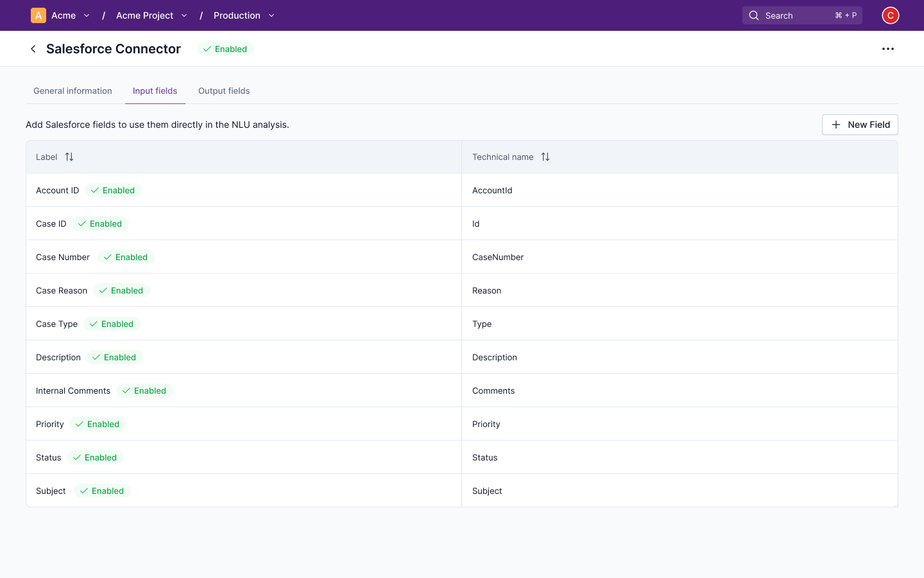Click Enabled badge on Status row
924x578 pixels.
point(95,457)
